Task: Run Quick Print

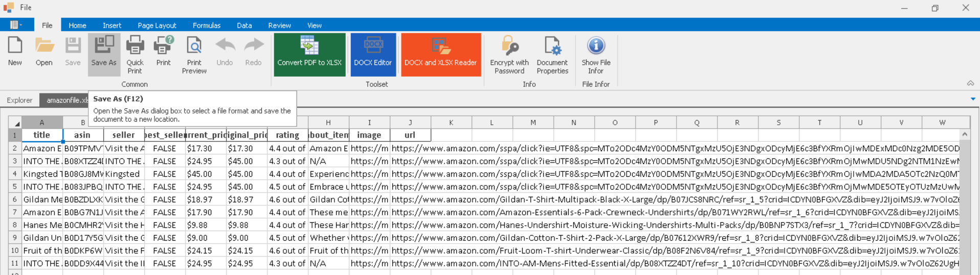Action: click(x=135, y=54)
